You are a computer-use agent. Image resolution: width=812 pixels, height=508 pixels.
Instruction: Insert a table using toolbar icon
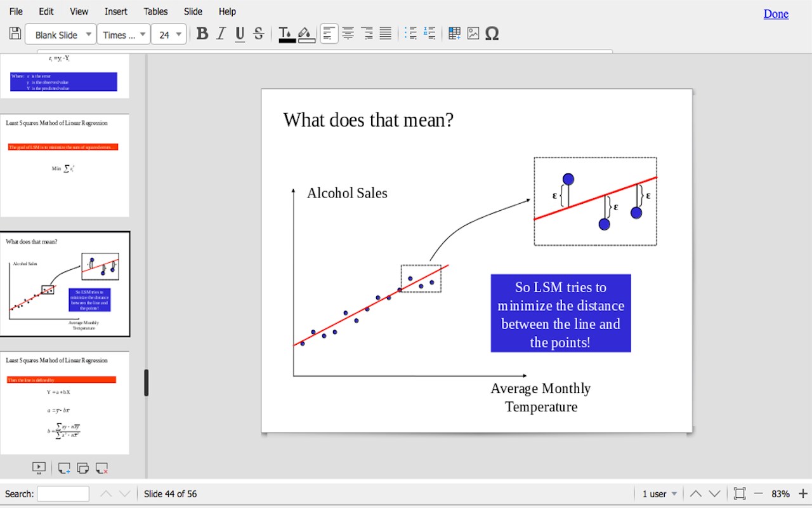click(455, 34)
